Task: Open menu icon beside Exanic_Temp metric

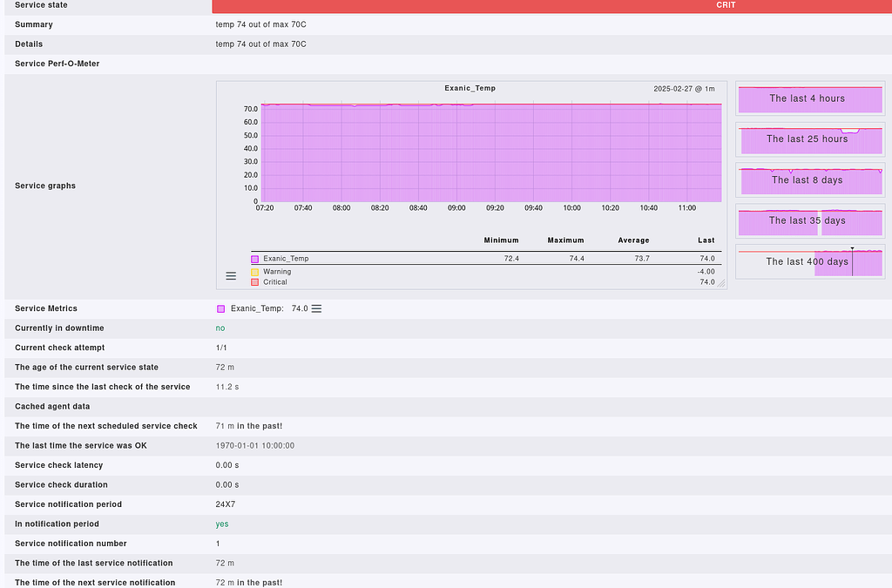Action: click(317, 308)
